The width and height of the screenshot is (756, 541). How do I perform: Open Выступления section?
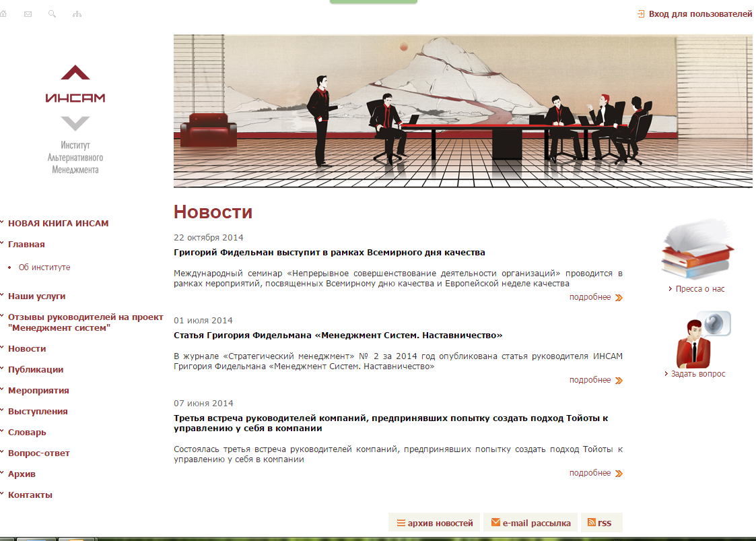[38, 411]
